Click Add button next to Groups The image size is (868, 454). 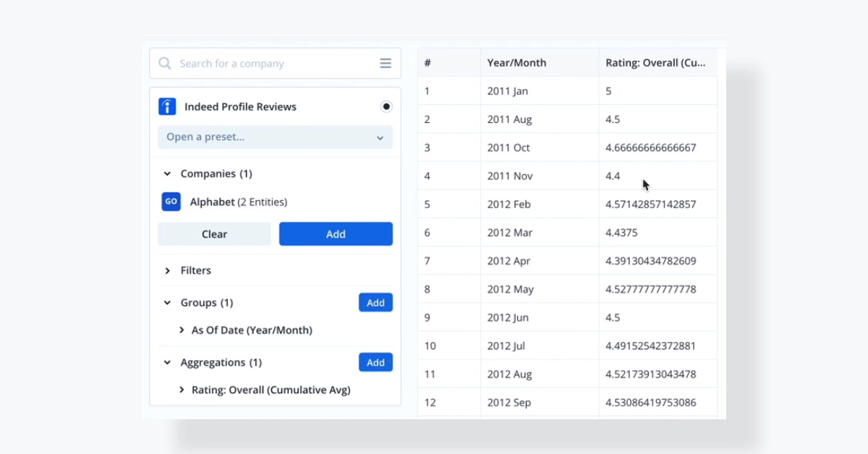tap(375, 303)
